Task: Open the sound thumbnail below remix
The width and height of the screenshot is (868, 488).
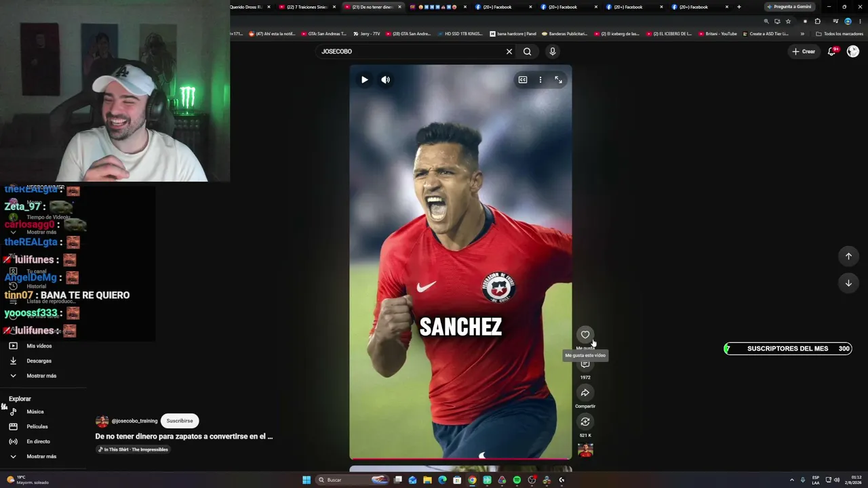Action: pos(585,450)
